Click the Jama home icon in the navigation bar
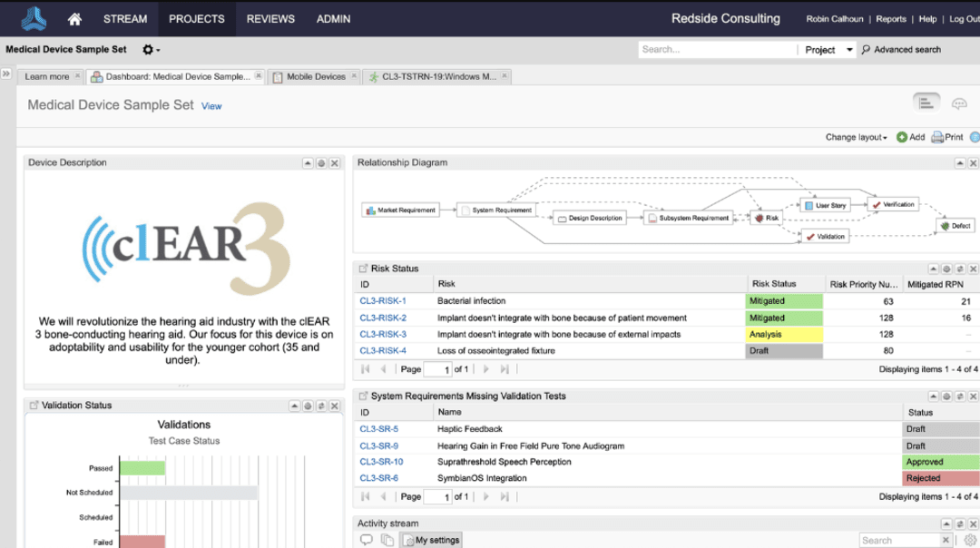The image size is (980, 548). 73,18
